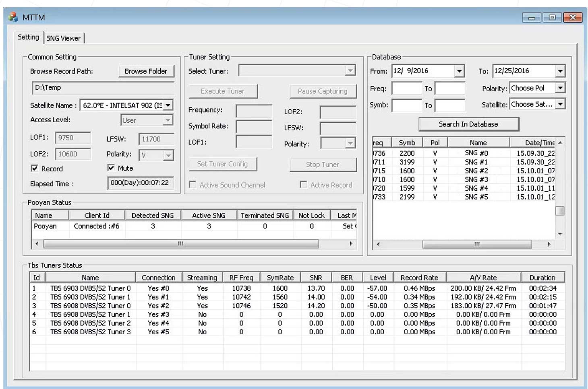The width and height of the screenshot is (588, 389).
Task: Click the Pooyan Status scrollbar left arrow
Action: tap(37, 243)
